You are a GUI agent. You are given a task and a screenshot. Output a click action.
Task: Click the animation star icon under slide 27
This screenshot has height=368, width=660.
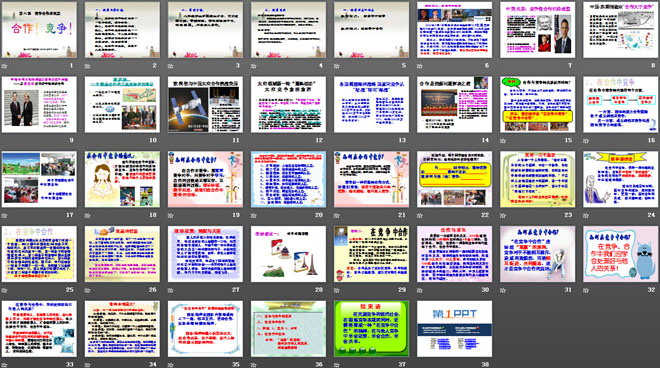point(171,290)
